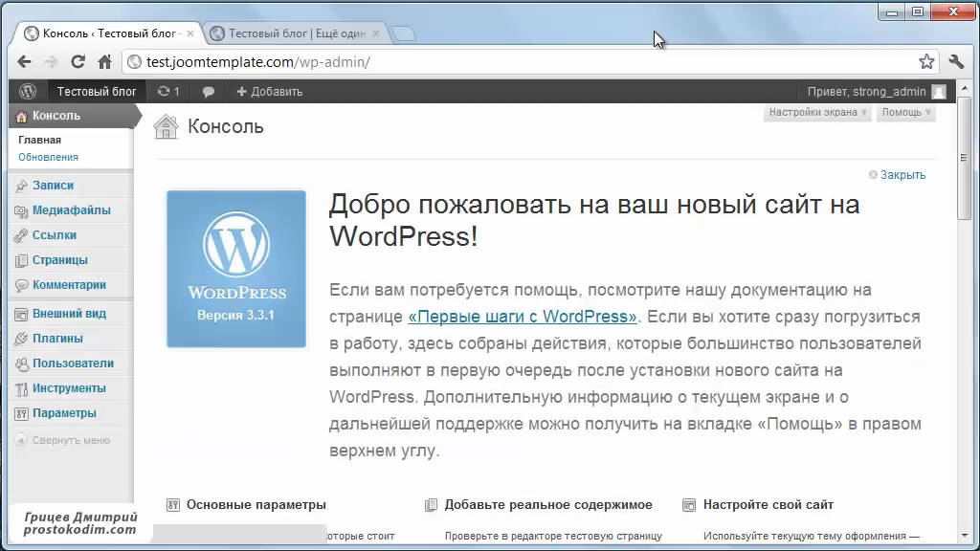Bookmark this page with the star icon
The width and height of the screenshot is (980, 551).
point(926,61)
